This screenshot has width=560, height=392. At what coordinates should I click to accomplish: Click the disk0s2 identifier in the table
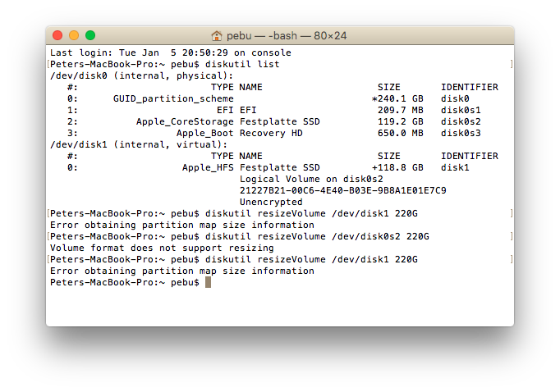tap(461, 121)
